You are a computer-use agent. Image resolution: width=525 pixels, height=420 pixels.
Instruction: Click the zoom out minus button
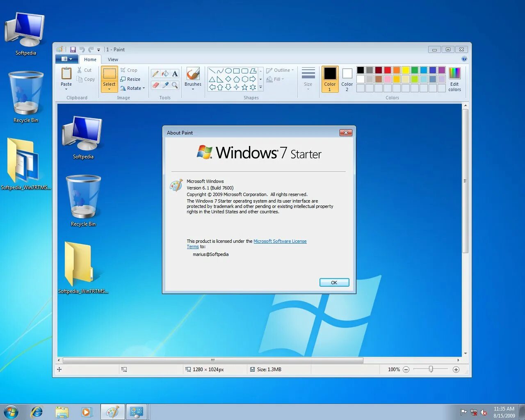pos(406,370)
